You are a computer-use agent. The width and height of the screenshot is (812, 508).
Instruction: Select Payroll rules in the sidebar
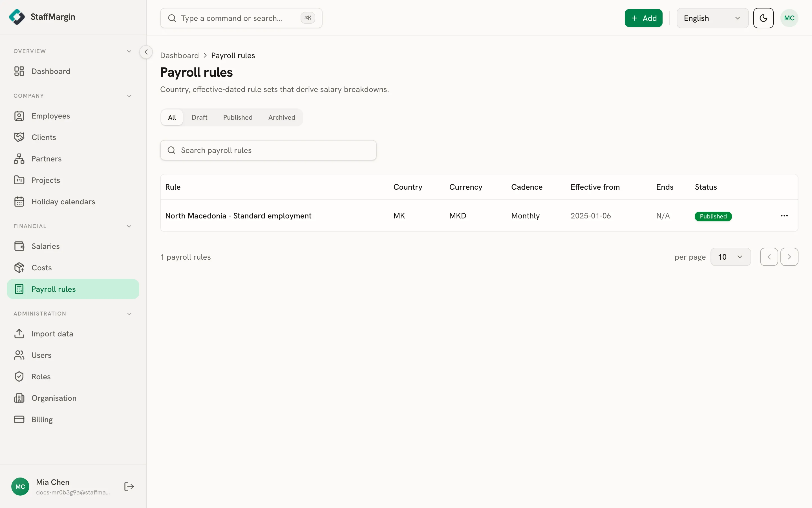(x=73, y=289)
